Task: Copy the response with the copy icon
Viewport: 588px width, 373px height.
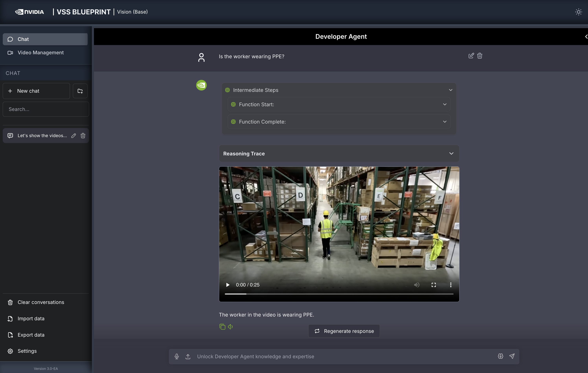Action: pos(222,327)
